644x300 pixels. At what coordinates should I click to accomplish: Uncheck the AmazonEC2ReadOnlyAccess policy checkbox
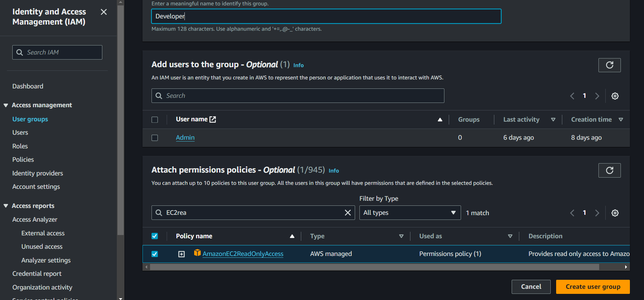(155, 254)
